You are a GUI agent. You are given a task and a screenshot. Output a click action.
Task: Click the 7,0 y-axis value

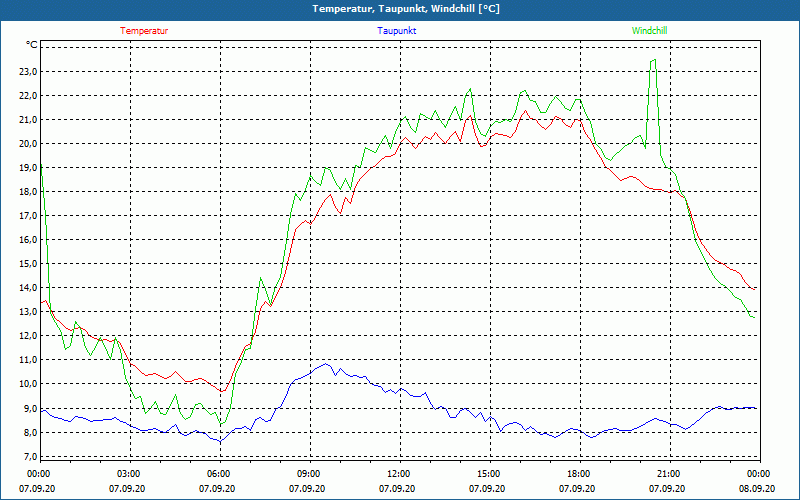[30, 457]
